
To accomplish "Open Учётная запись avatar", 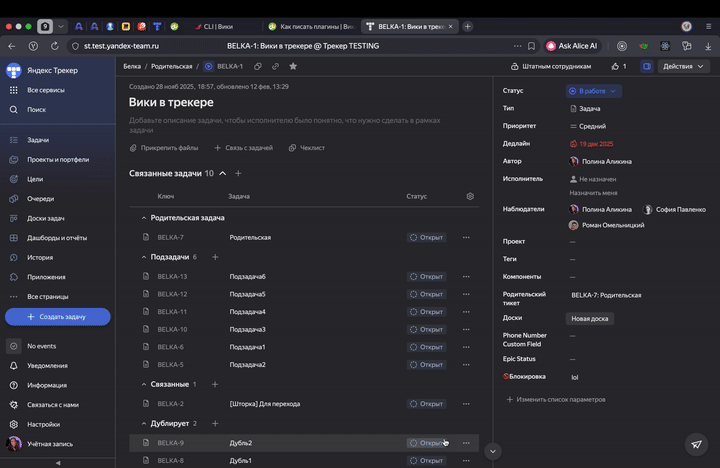I will pyautogui.click(x=14, y=444).
